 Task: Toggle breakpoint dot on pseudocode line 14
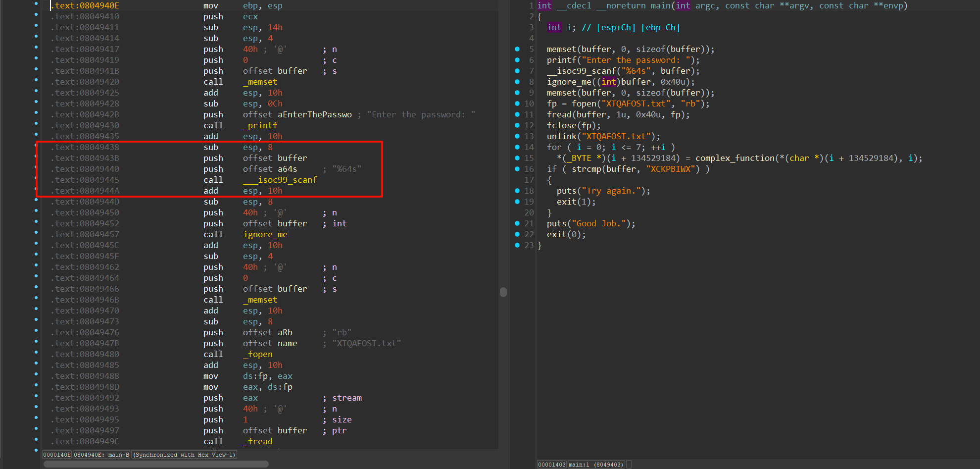517,147
